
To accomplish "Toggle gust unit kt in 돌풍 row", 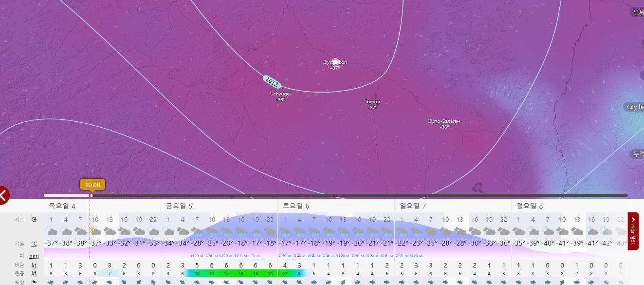I will pos(34,274).
